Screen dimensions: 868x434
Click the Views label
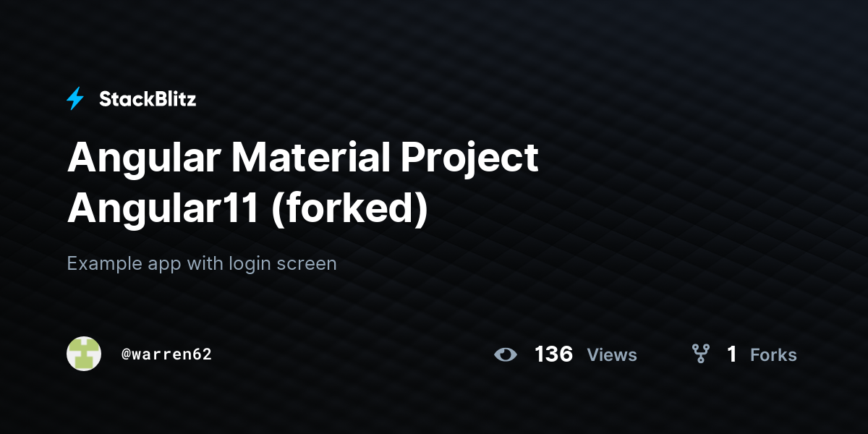(x=612, y=354)
